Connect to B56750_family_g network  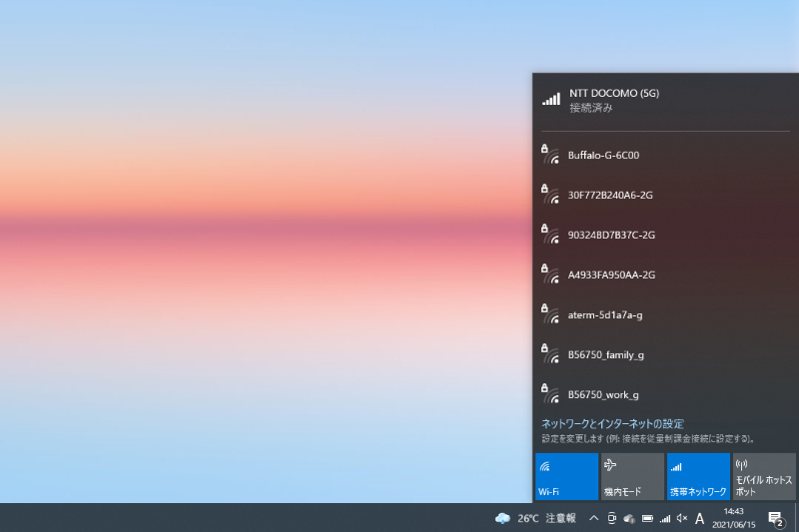click(x=665, y=355)
